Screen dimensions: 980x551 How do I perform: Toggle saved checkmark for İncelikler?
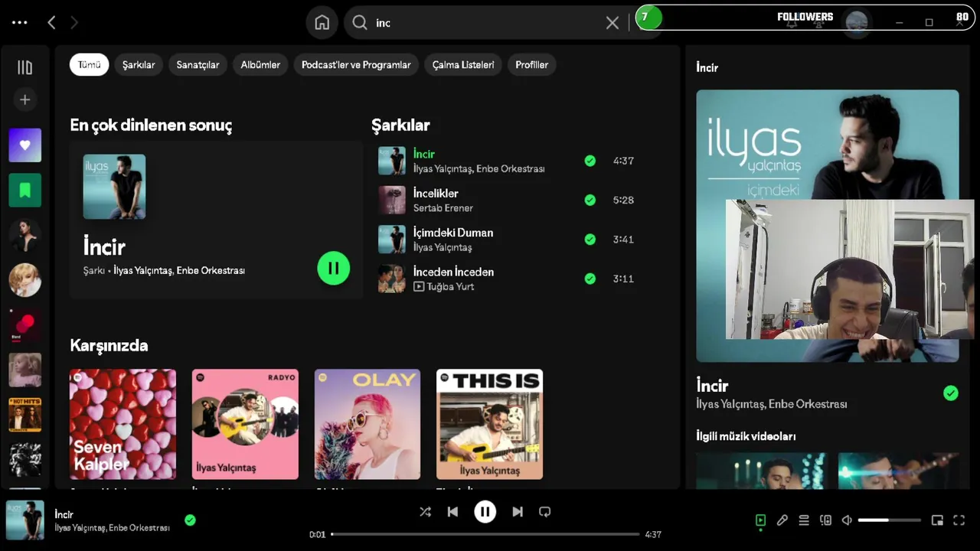590,200
